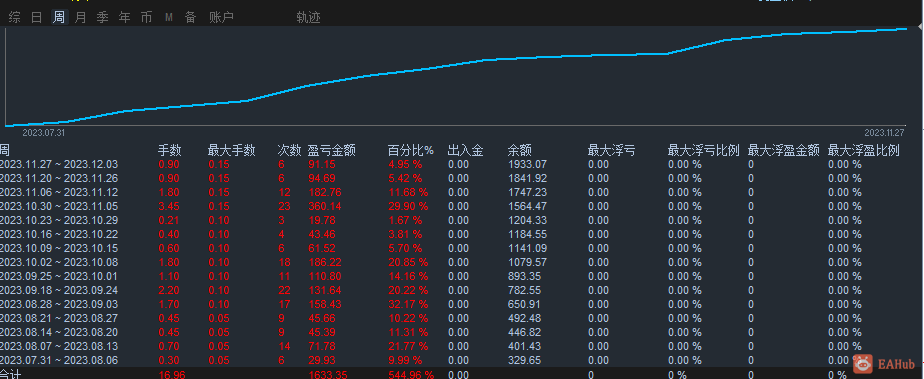Click the 最大浮亏 column header
Viewport: 924px width, 379px height.
(x=611, y=150)
